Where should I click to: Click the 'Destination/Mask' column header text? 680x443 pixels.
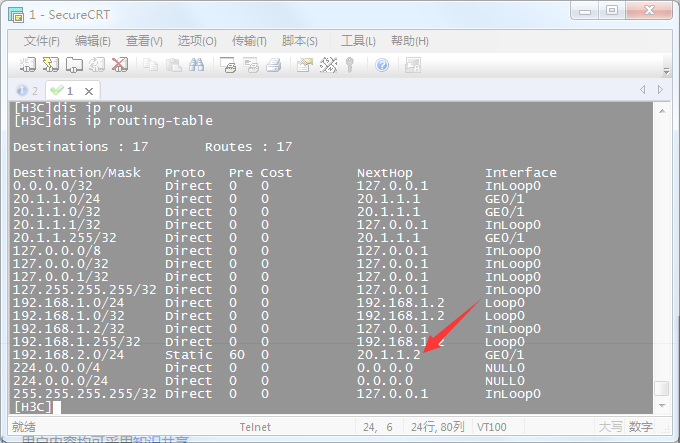pos(77,173)
